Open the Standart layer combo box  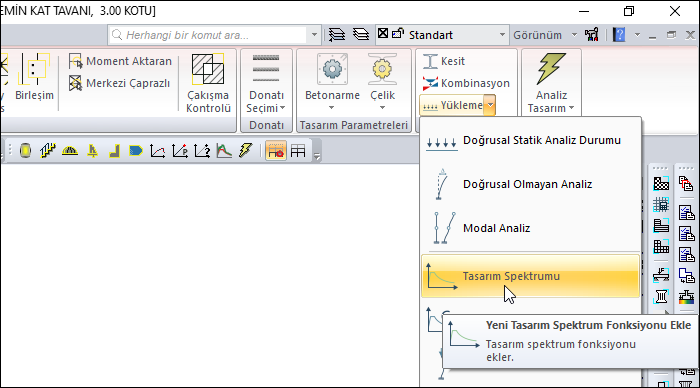442,35
